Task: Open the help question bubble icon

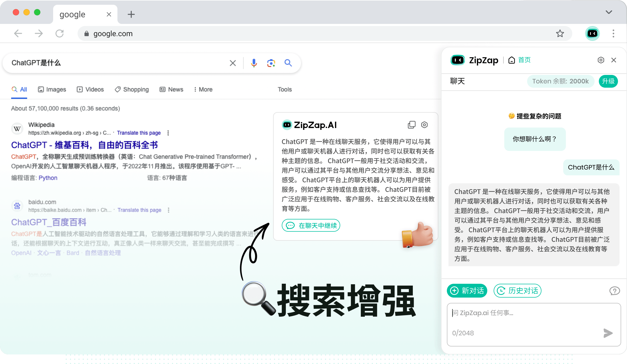Action: click(615, 291)
